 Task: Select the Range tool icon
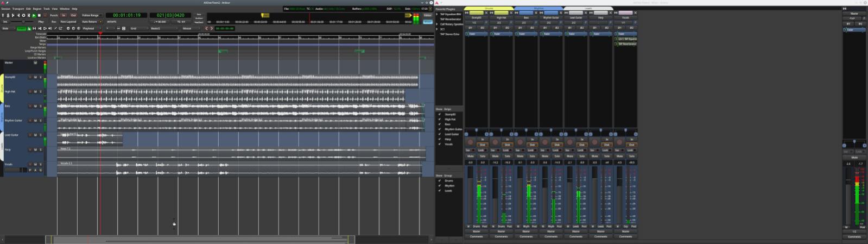tap(34, 28)
